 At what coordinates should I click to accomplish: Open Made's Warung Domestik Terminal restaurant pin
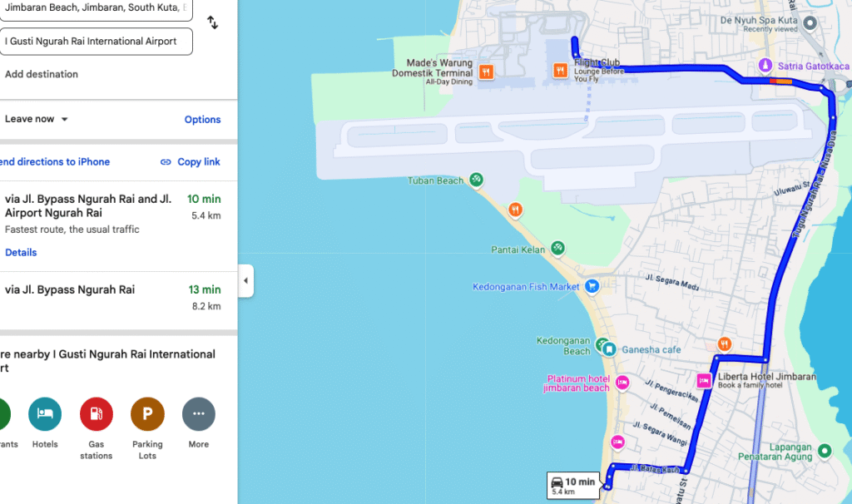[x=486, y=72]
